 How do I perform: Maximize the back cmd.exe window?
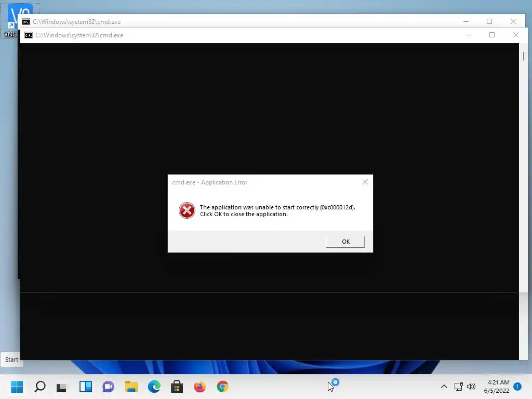pyautogui.click(x=489, y=21)
